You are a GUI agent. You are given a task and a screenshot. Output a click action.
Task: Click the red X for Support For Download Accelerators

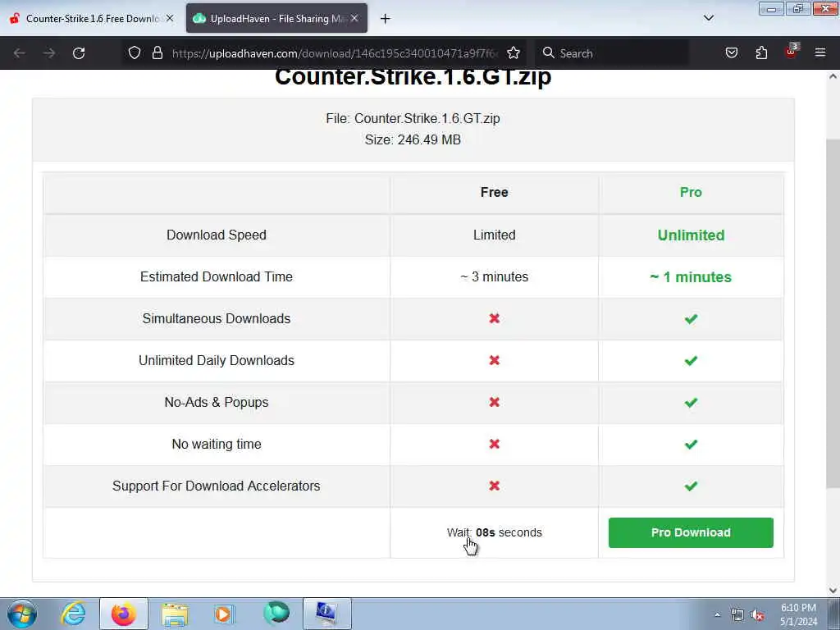[495, 486]
